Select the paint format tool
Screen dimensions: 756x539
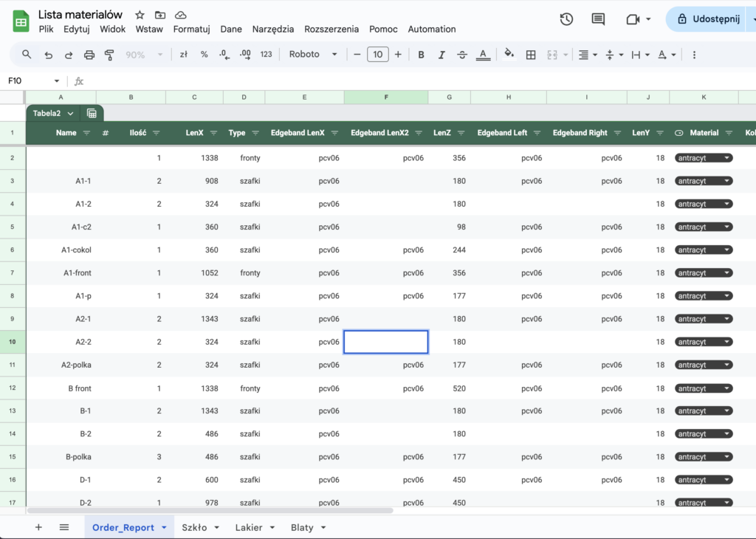[109, 55]
